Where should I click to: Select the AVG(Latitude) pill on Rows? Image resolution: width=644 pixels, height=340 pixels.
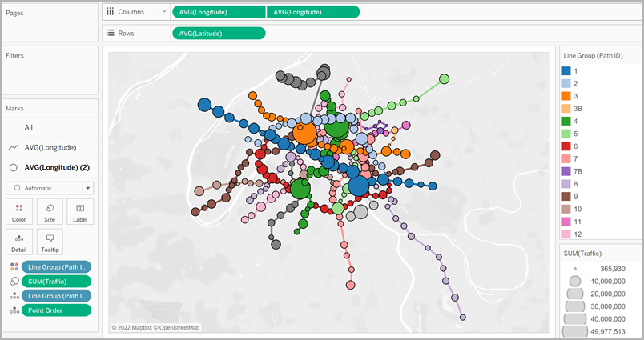click(x=218, y=33)
